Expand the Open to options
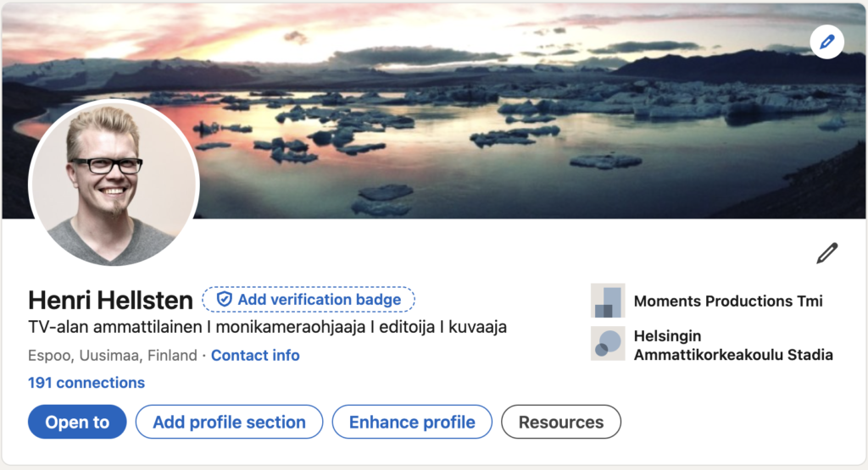Screen dimensions: 868x470 coord(77,422)
